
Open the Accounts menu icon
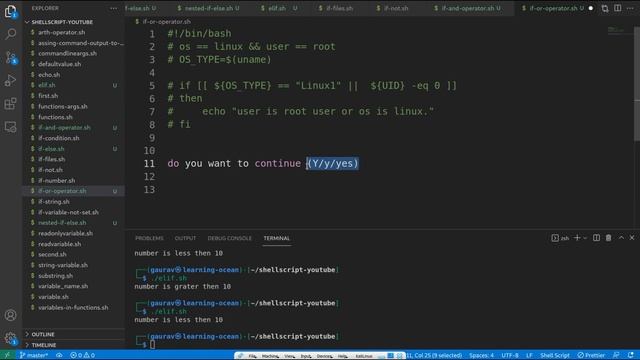(11, 315)
